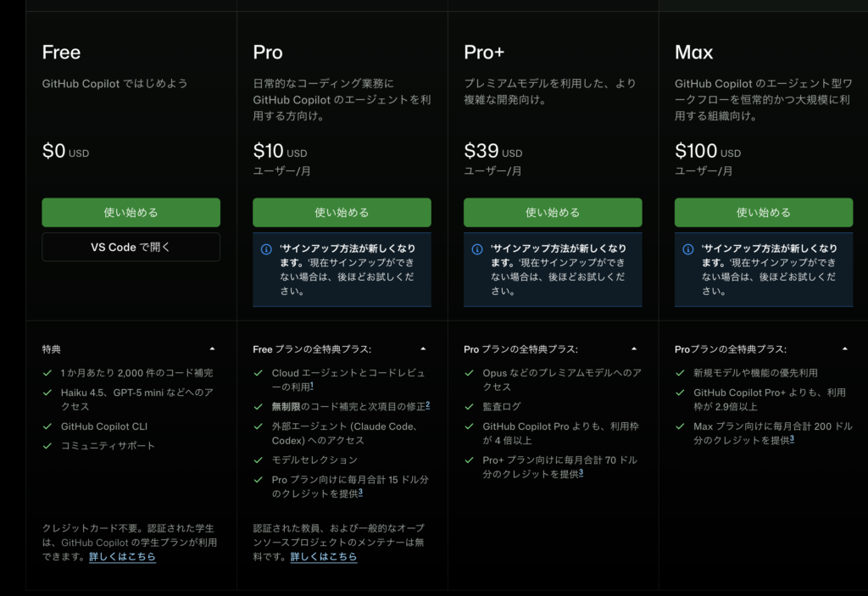Click コミュニティサポート feature text
The height and width of the screenshot is (596, 868).
point(108,446)
